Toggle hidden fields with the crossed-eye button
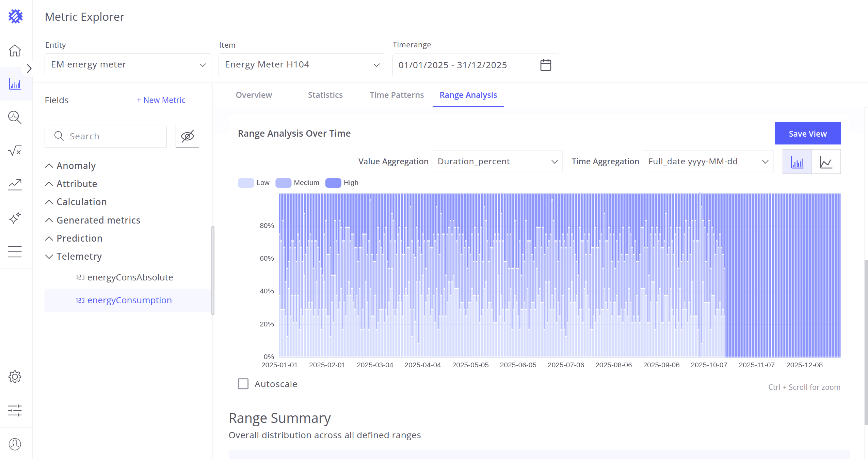This screenshot has width=868, height=459. [187, 136]
